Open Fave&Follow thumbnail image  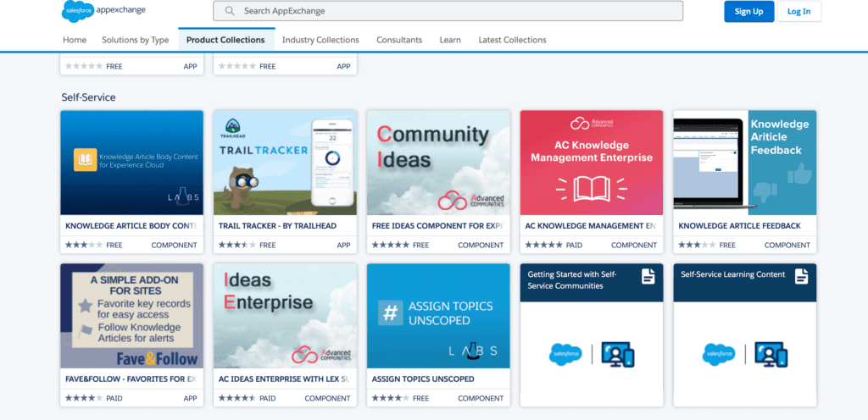[x=131, y=316]
